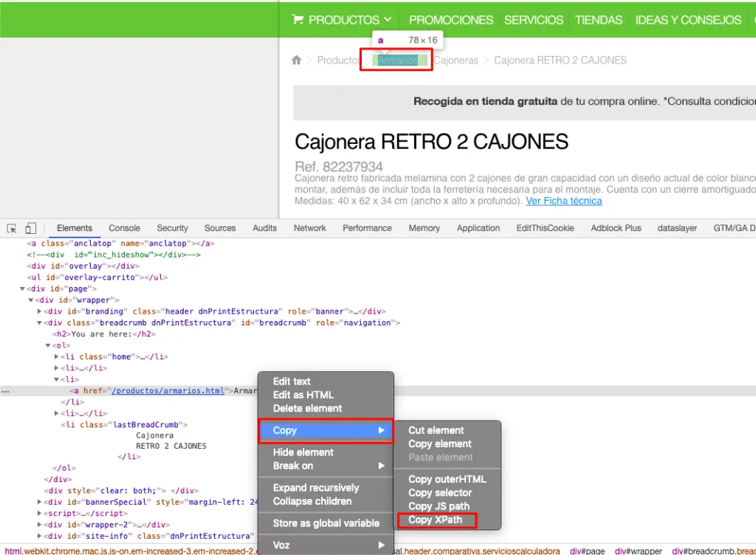This screenshot has width=756, height=555.
Task: Select the li class="lastBreadCrumb" row
Action: tap(124, 424)
